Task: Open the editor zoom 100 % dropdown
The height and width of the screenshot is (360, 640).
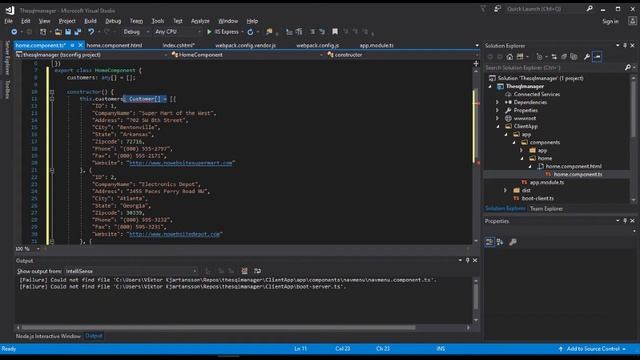Action: click(x=28, y=249)
